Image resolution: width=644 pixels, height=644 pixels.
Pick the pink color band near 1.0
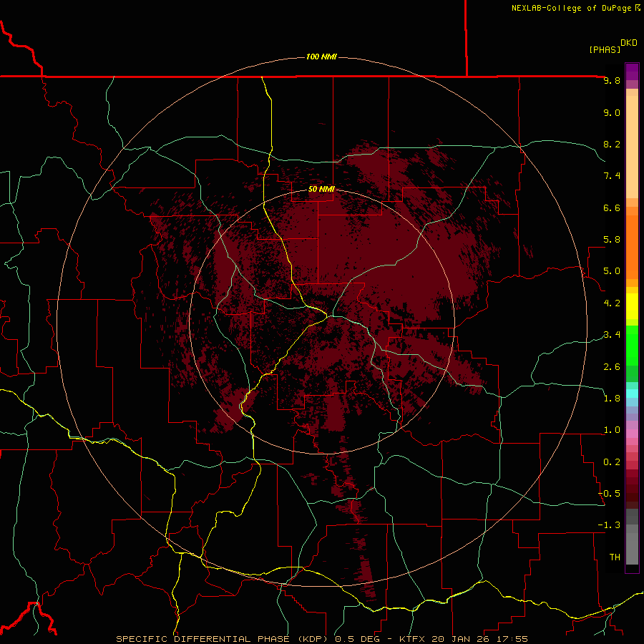coord(632,434)
